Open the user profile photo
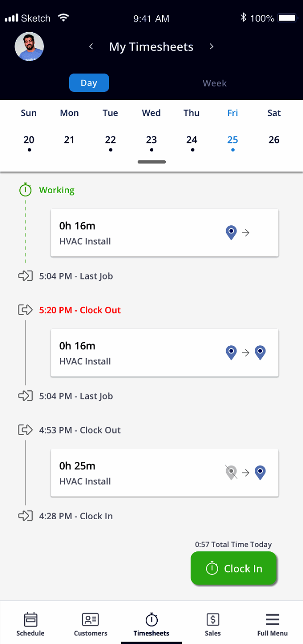This screenshot has width=303, height=644. coord(29,47)
